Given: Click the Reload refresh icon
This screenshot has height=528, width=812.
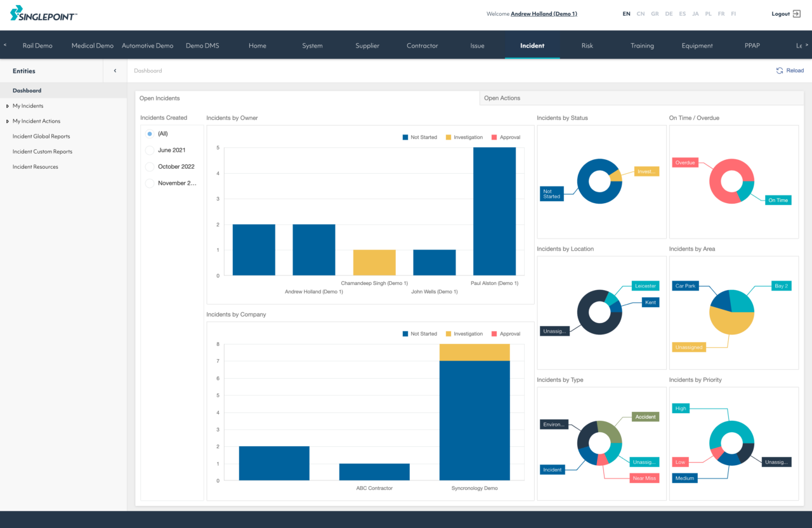Looking at the screenshot, I should (x=780, y=70).
